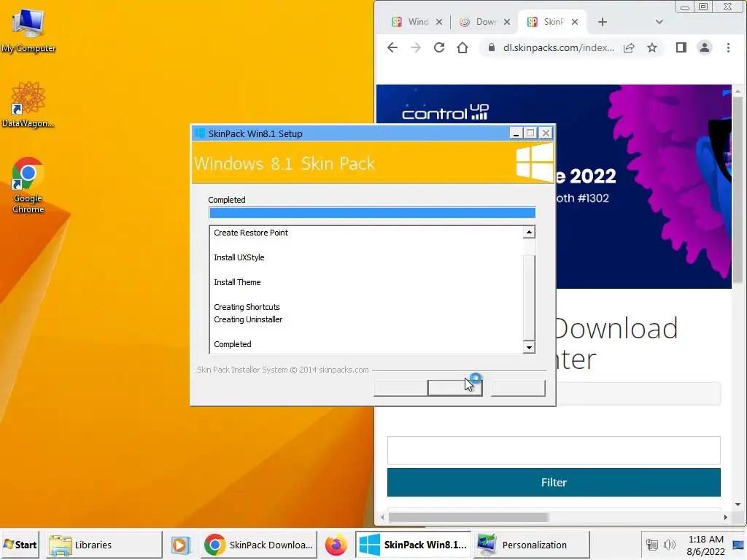Open the Start menu
The height and width of the screenshot is (560, 747).
point(20,545)
